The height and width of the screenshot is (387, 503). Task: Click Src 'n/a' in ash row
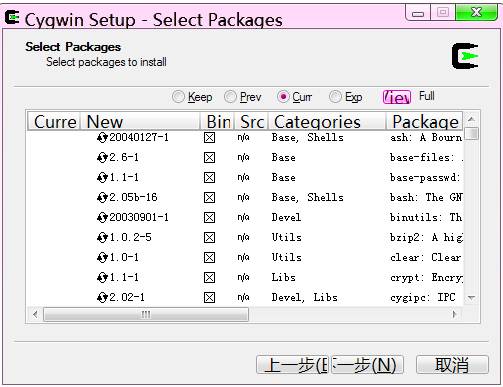point(243,137)
